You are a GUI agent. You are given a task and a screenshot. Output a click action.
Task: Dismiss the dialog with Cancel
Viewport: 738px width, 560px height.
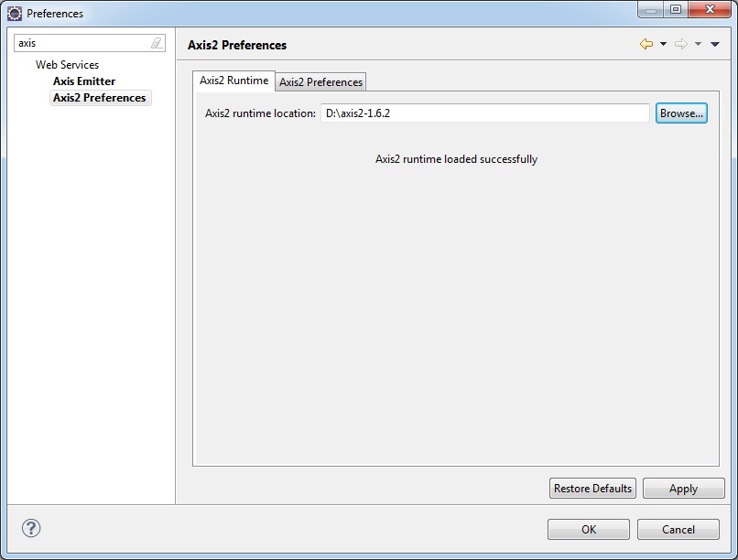[678, 529]
